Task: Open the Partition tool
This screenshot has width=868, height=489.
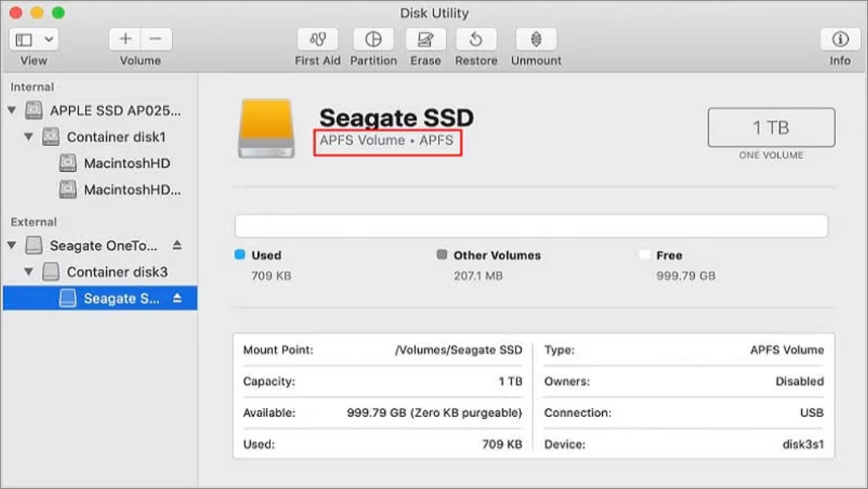Action: pos(374,39)
